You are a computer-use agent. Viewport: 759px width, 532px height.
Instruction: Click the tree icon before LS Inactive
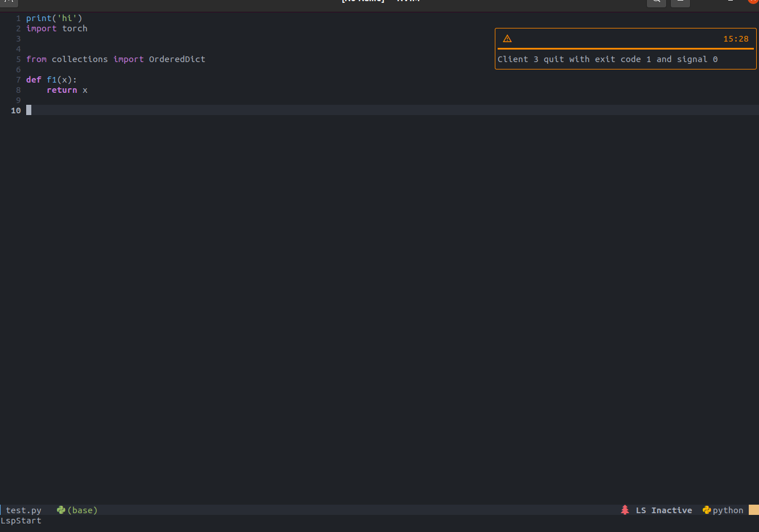625,510
